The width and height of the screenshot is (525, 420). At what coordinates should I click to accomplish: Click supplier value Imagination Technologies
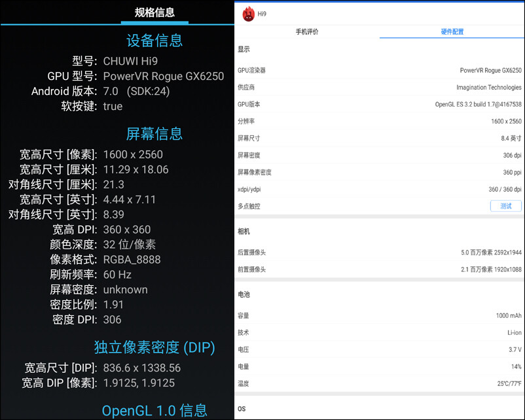click(x=489, y=88)
